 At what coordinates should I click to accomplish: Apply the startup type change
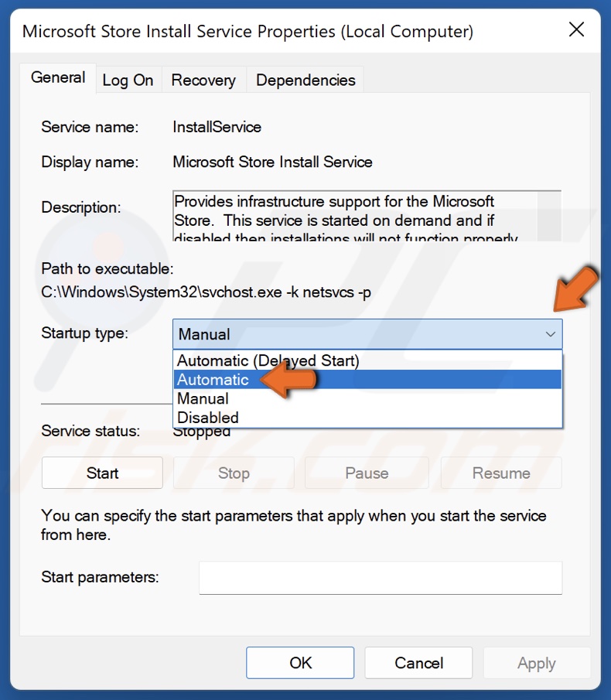click(537, 663)
